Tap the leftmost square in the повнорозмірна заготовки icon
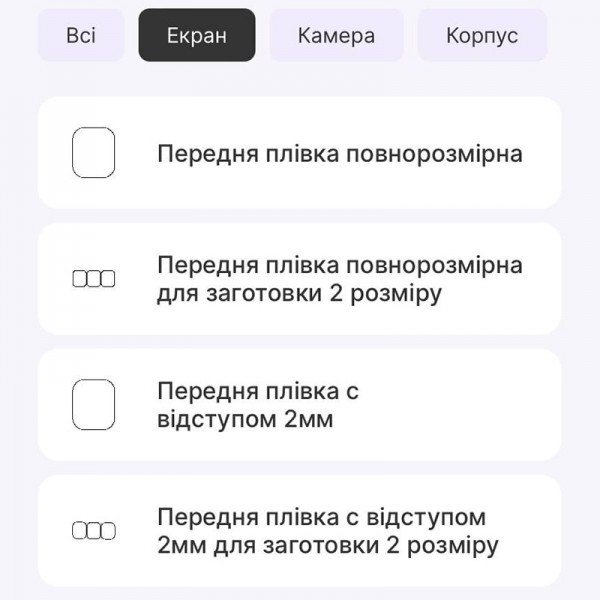 pos(81,279)
